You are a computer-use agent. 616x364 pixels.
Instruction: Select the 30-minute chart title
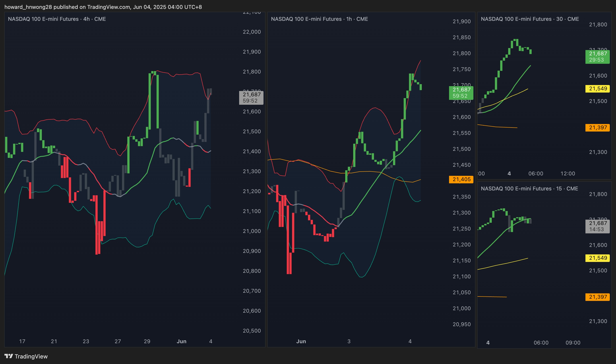tap(530, 19)
